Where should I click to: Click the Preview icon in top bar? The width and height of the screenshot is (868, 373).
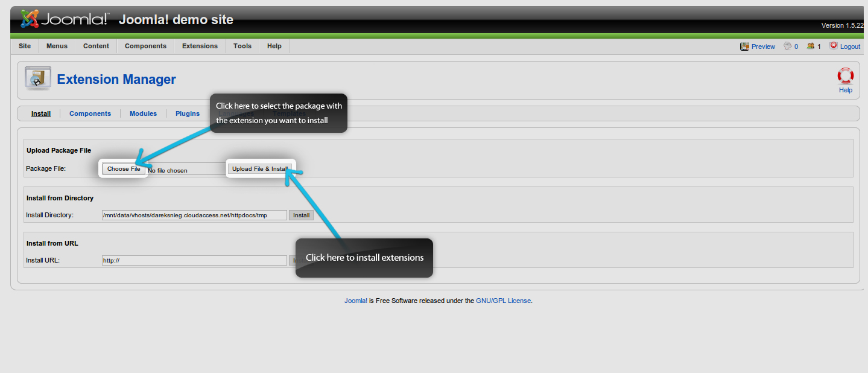click(x=744, y=46)
